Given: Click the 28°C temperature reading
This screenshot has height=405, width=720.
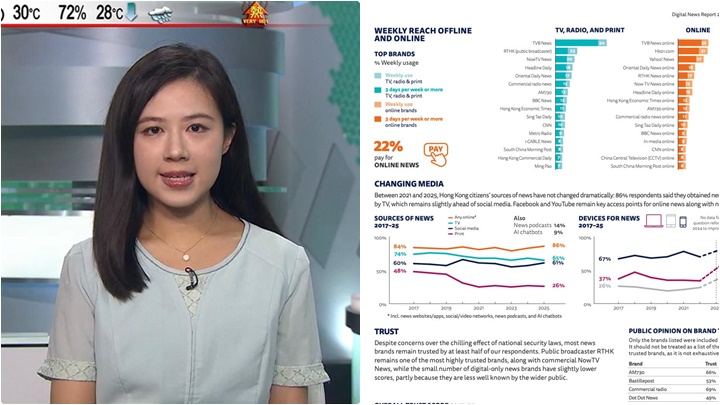Looking at the screenshot, I should coord(109,12).
